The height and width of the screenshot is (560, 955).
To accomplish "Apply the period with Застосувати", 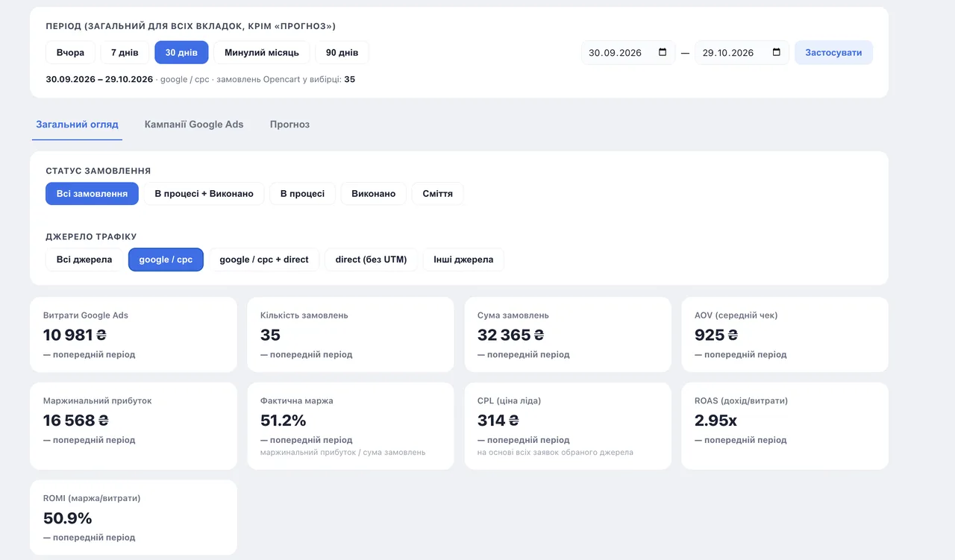I will click(833, 53).
